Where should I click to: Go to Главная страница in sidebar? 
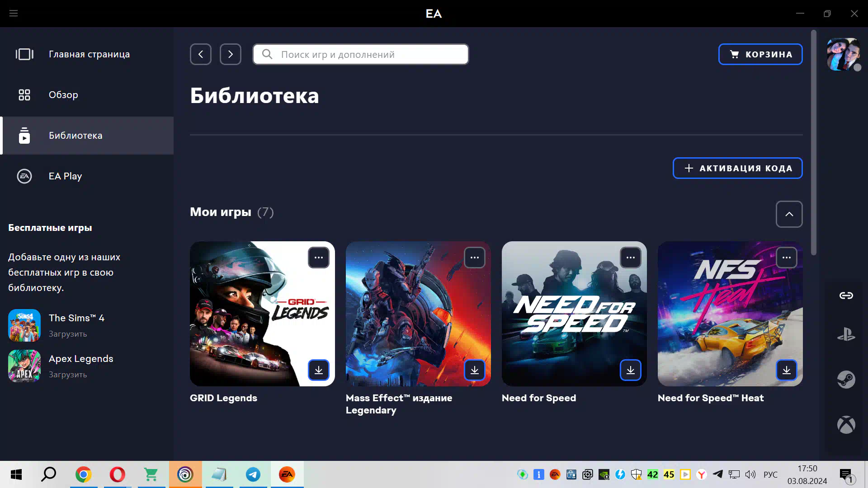tap(87, 54)
